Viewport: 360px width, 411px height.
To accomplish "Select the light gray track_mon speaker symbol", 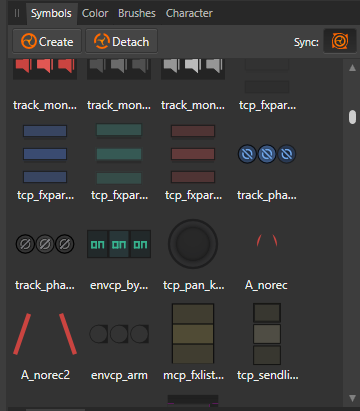I will pos(193,69).
